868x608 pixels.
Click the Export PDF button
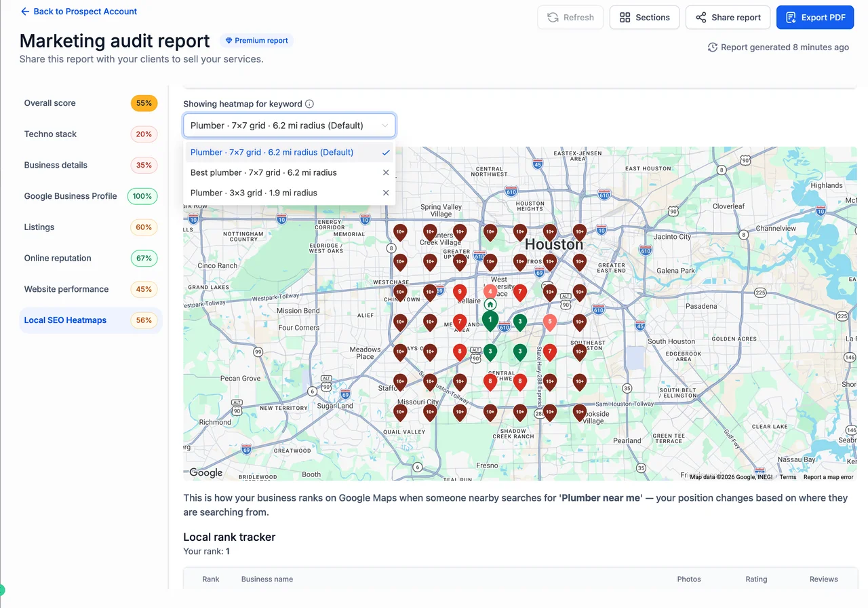point(815,18)
